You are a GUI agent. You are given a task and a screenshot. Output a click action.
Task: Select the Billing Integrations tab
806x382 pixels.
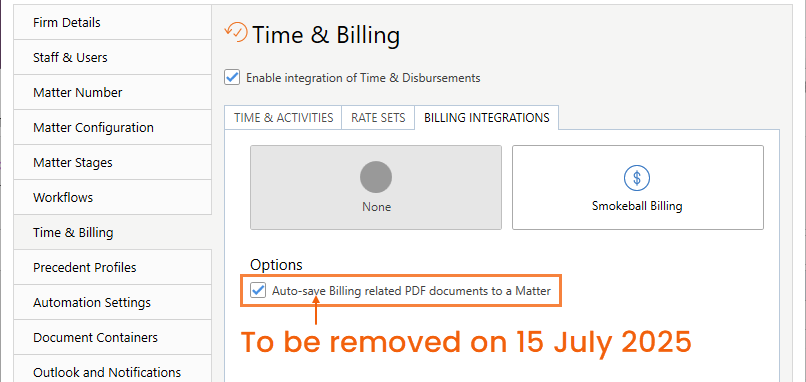click(x=487, y=118)
